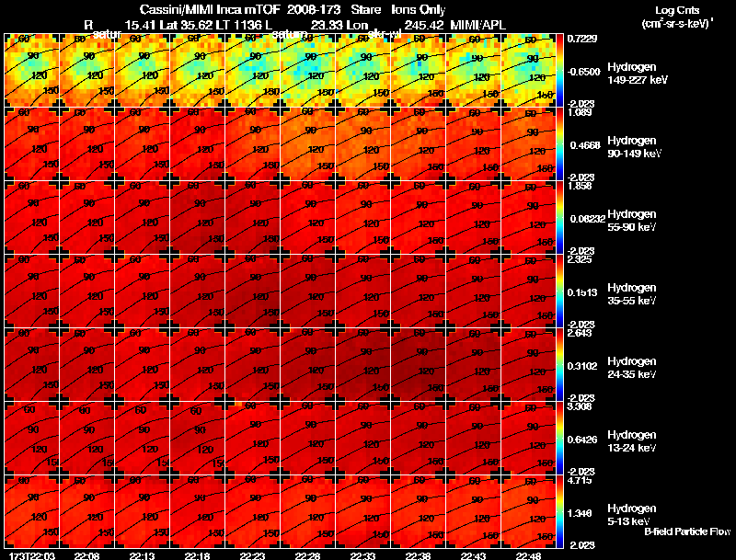Click the 'Hydrogen 5-13 keV' row label
Viewport: 736px width, 560px height.
click(x=632, y=515)
